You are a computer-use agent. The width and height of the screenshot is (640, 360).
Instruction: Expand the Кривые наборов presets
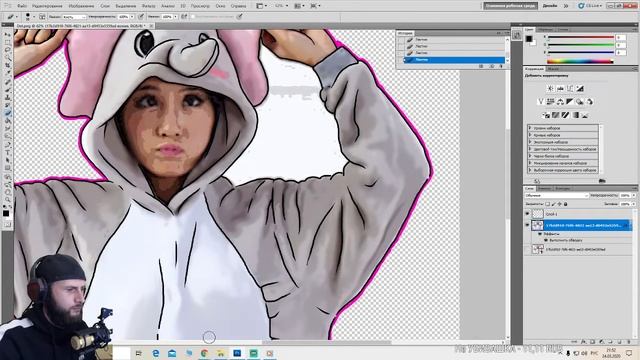pos(530,135)
